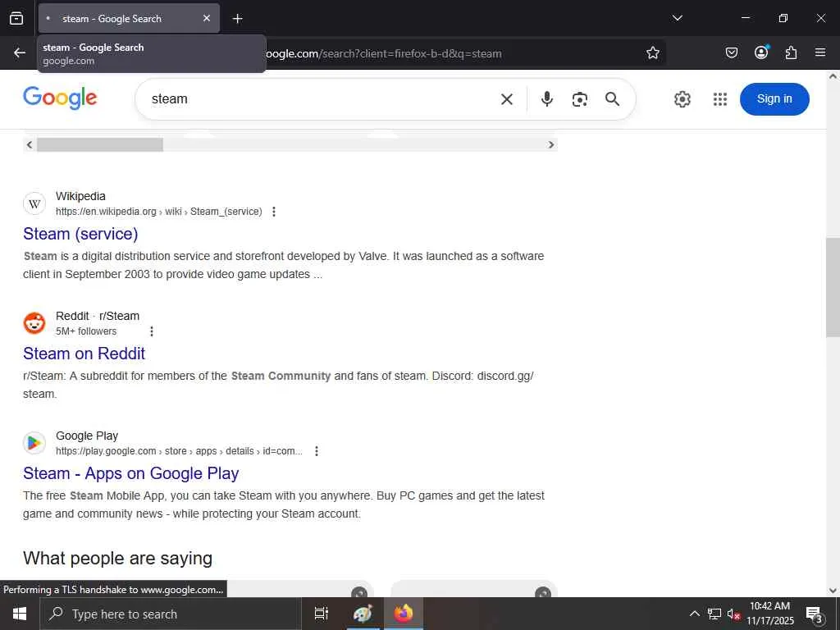Click the horizontal carousel scrollbar thumb
The width and height of the screenshot is (840, 630).
[x=99, y=144]
